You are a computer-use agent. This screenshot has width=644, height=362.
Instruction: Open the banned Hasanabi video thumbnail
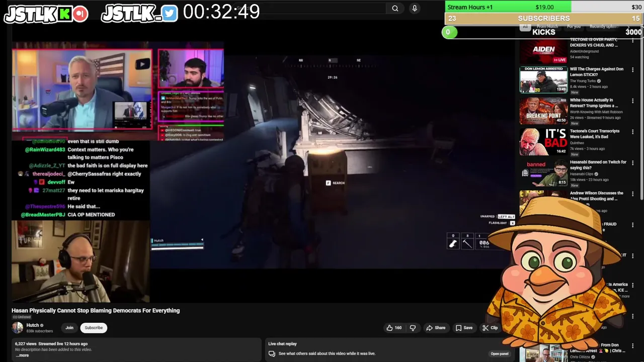click(x=543, y=173)
